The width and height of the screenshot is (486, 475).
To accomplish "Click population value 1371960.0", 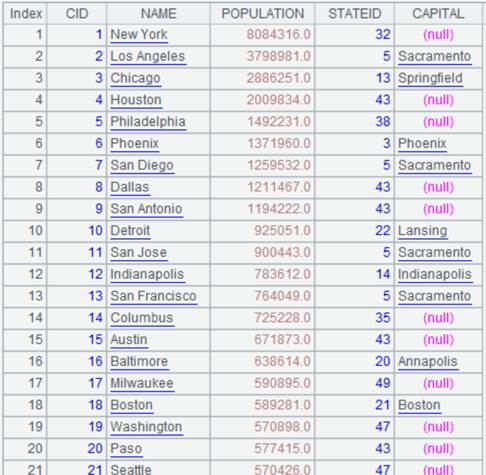I will coord(279,144).
